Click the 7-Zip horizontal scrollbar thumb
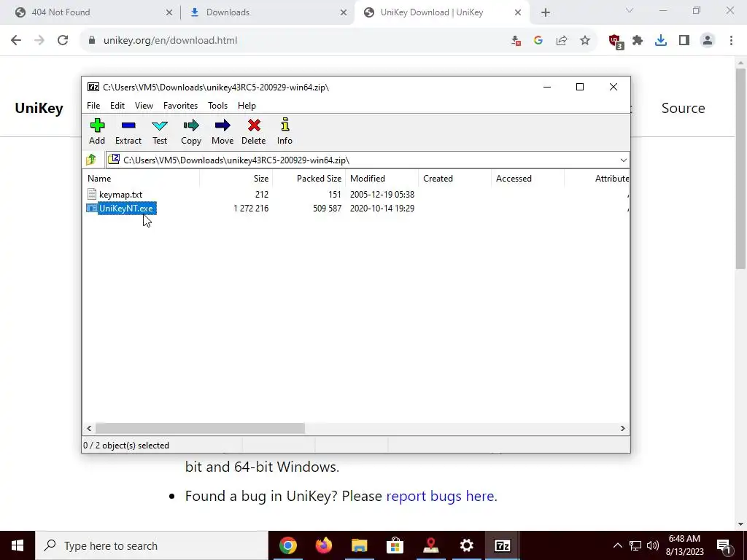 pos(200,429)
